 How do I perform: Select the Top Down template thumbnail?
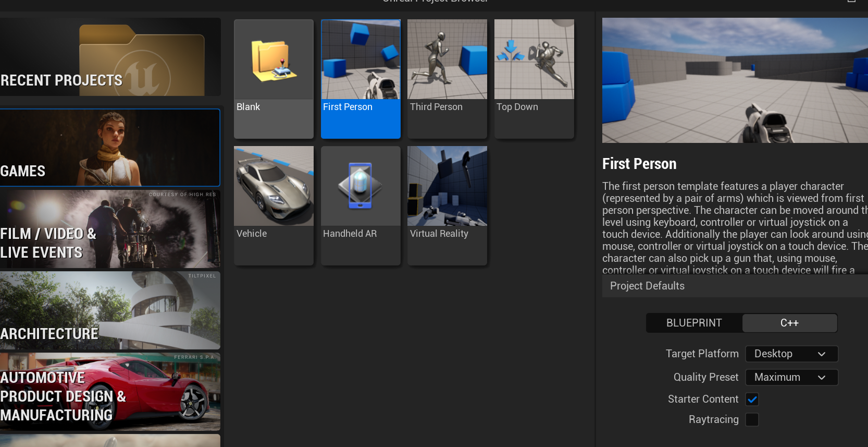click(534, 59)
